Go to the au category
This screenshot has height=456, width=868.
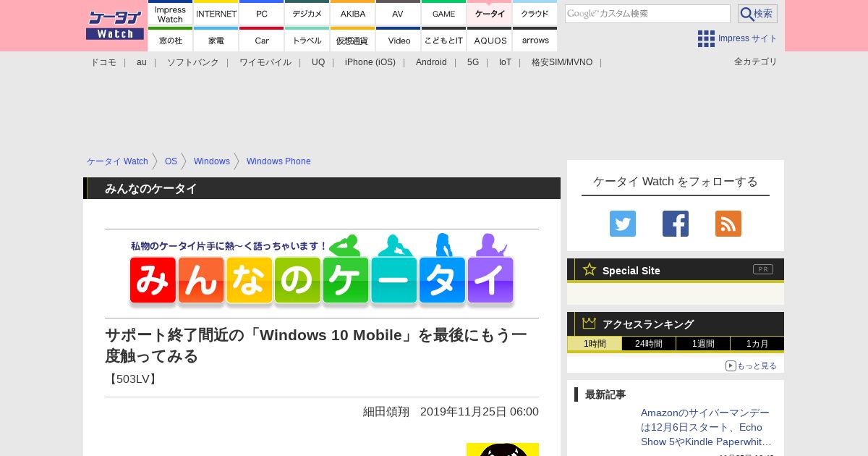pos(142,62)
